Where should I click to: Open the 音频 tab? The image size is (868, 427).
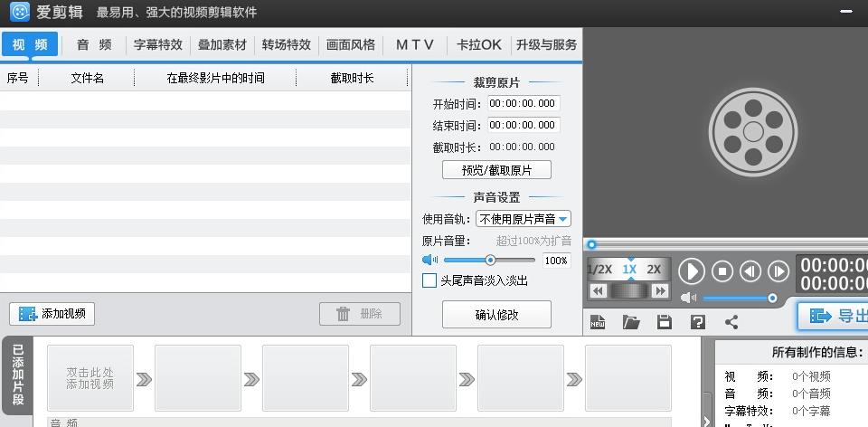94,45
